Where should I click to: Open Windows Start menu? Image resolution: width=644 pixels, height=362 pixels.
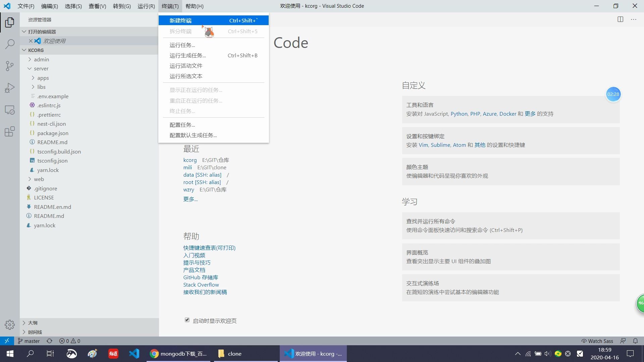click(x=10, y=354)
